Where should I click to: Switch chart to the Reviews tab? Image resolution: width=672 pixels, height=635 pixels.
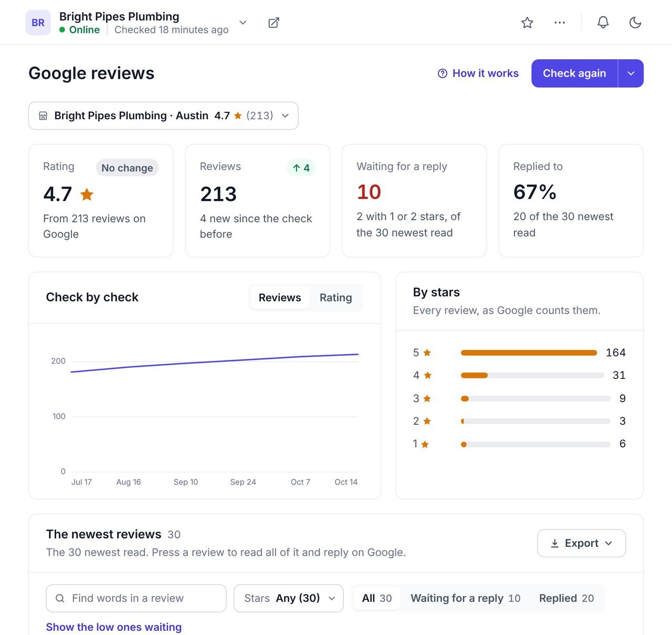coord(280,298)
